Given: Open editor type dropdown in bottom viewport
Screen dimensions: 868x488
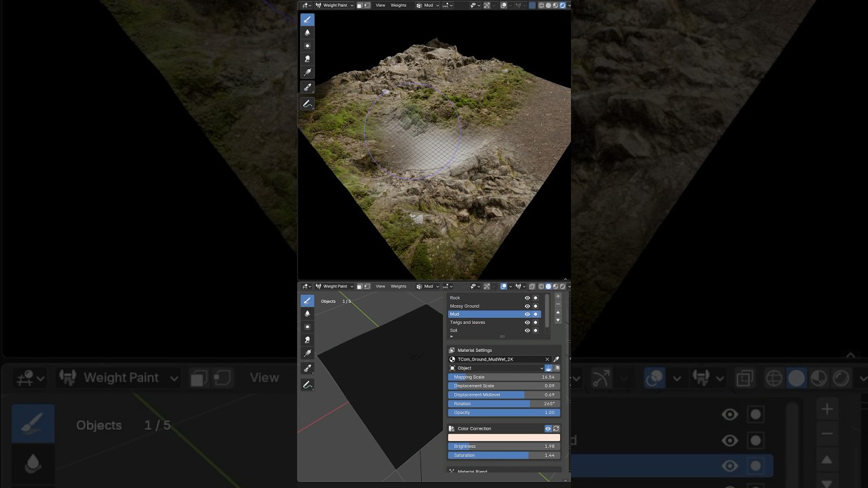Looking at the screenshot, I should coord(306,286).
